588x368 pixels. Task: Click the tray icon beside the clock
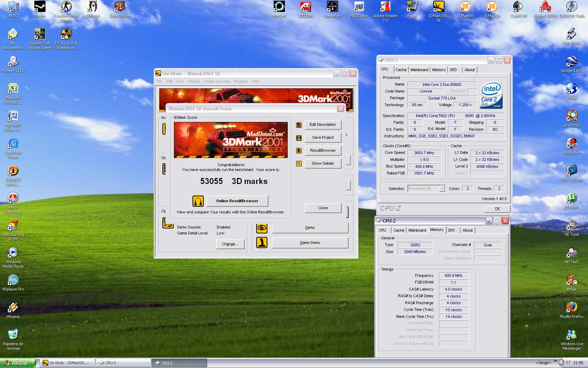pos(561,363)
